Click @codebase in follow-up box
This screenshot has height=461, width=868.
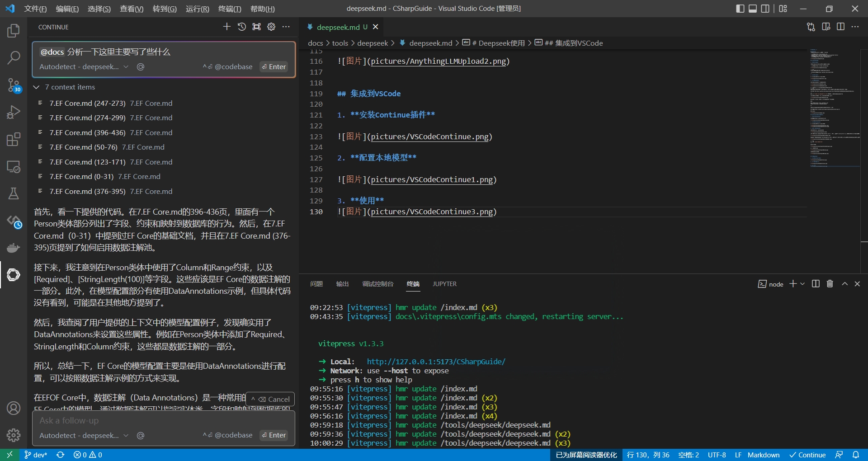(x=228, y=435)
